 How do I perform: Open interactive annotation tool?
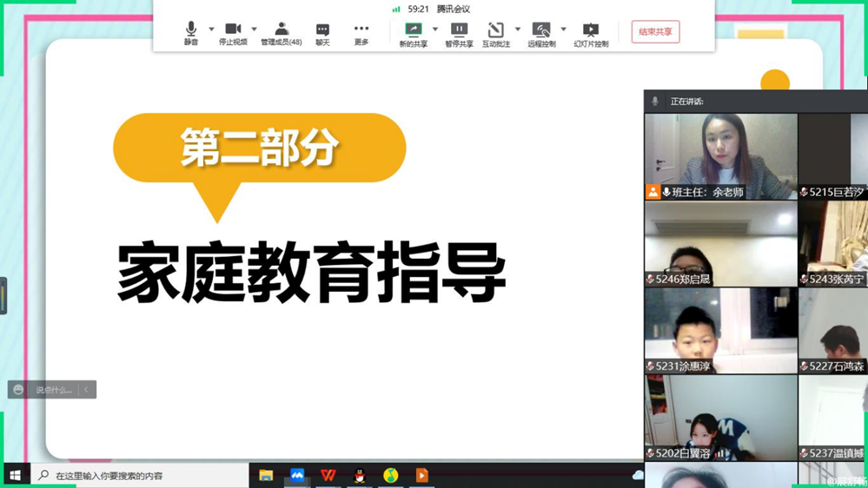point(496,35)
